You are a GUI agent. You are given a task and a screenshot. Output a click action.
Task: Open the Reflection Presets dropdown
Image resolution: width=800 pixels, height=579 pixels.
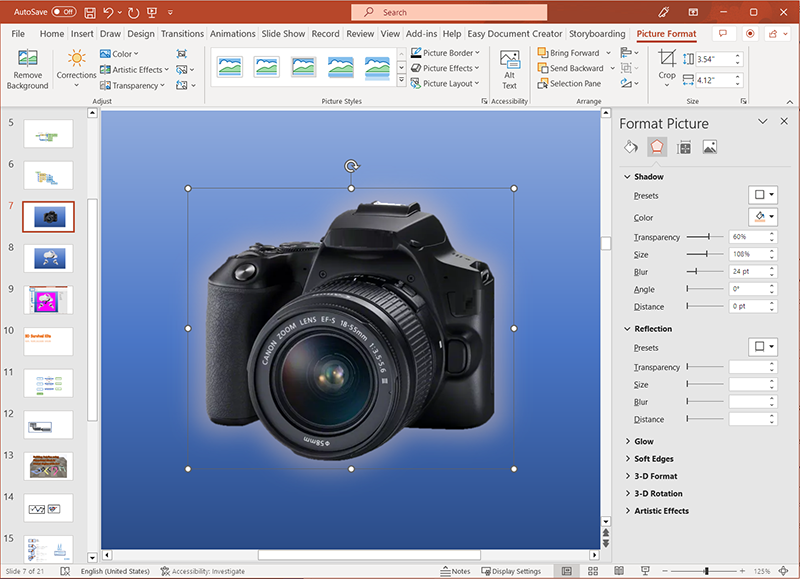(x=763, y=347)
